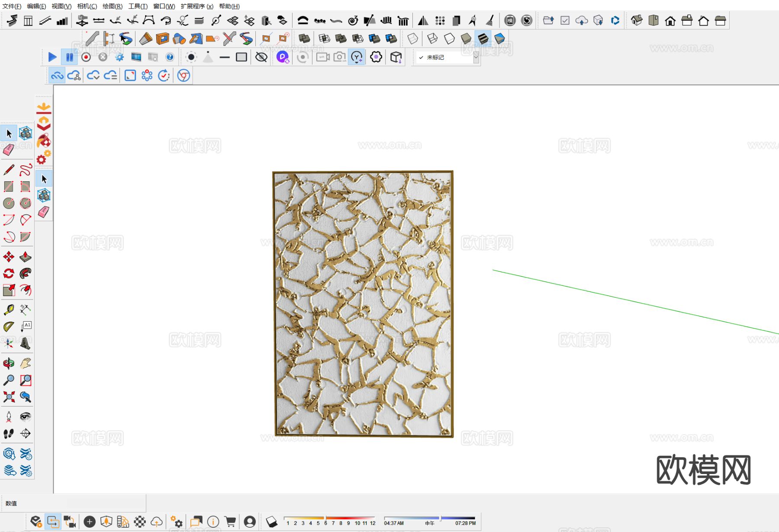Open the 窗口(W) window menu
The width and height of the screenshot is (779, 532).
point(164,6)
